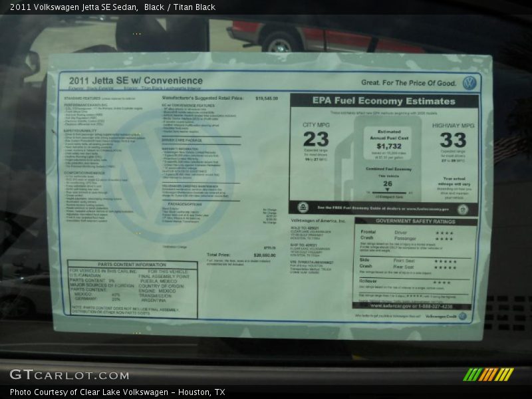Click the red vehicle reflected above the sticker

pos(326,37)
